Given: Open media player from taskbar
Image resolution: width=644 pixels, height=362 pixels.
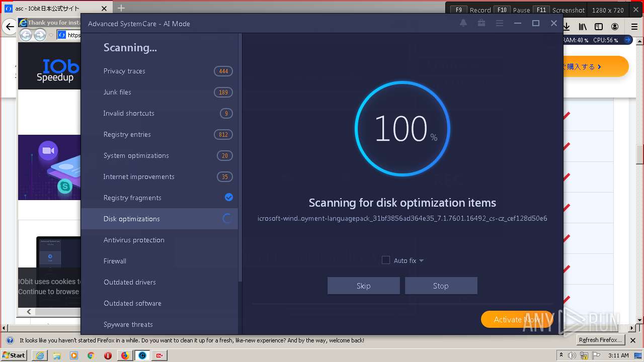Looking at the screenshot, I should pos(74,355).
